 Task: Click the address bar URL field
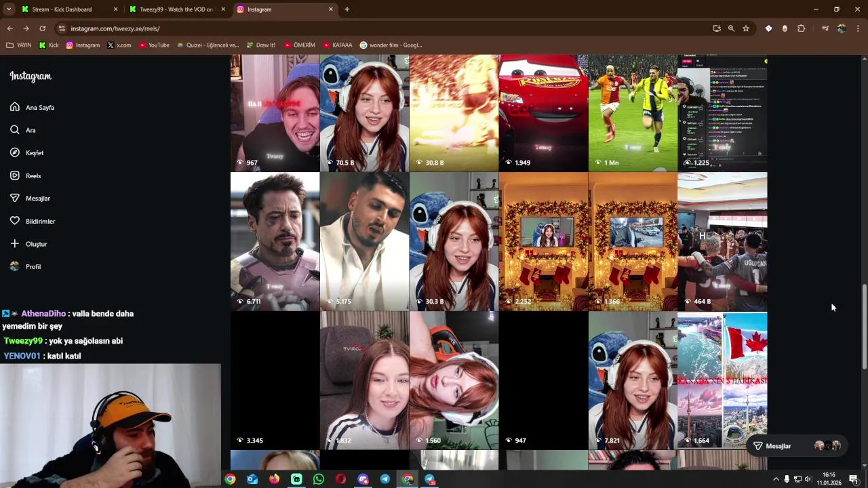pyautogui.click(x=380, y=28)
